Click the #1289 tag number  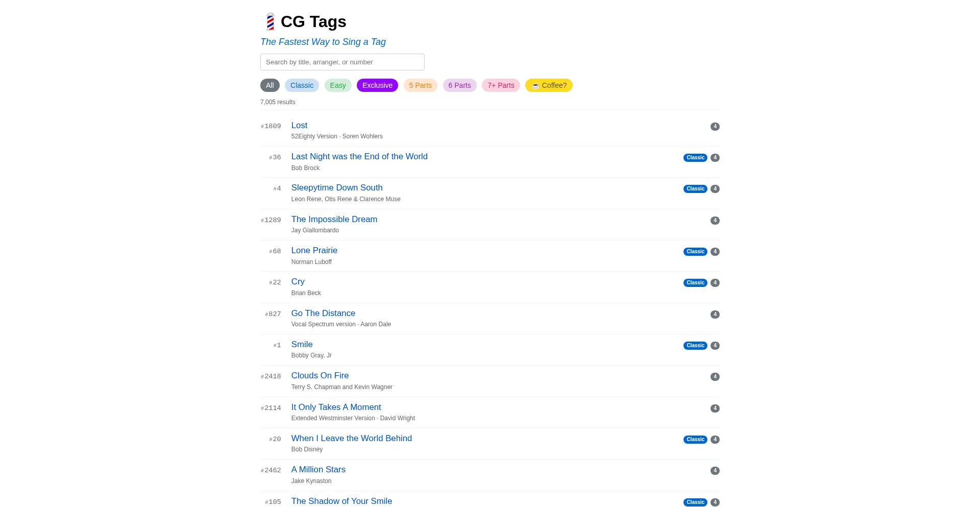coord(271,220)
